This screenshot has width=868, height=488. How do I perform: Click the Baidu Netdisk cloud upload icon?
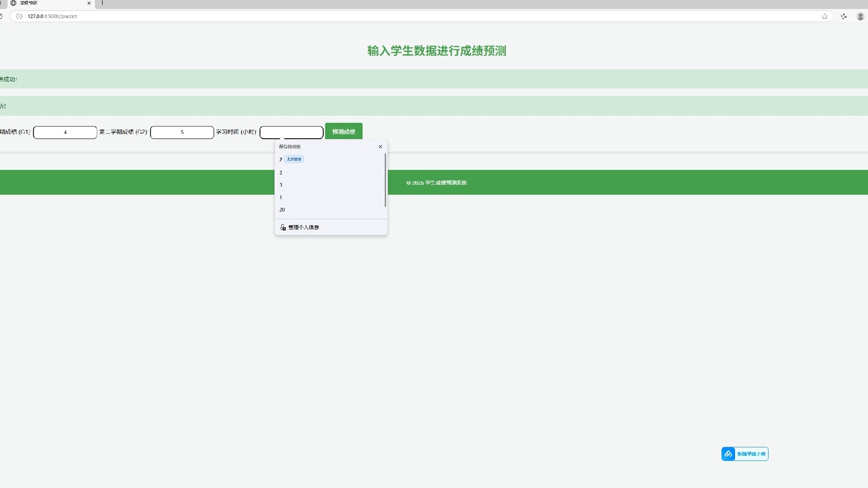coord(728,454)
